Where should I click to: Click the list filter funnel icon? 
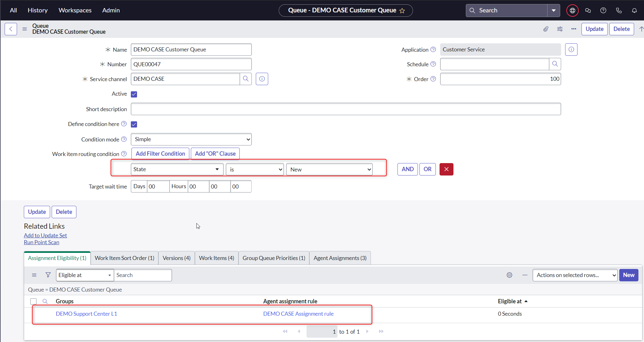pyautogui.click(x=48, y=275)
